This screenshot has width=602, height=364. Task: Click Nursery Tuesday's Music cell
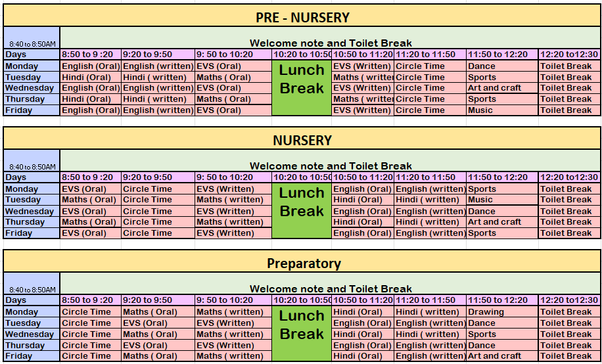[x=501, y=200]
